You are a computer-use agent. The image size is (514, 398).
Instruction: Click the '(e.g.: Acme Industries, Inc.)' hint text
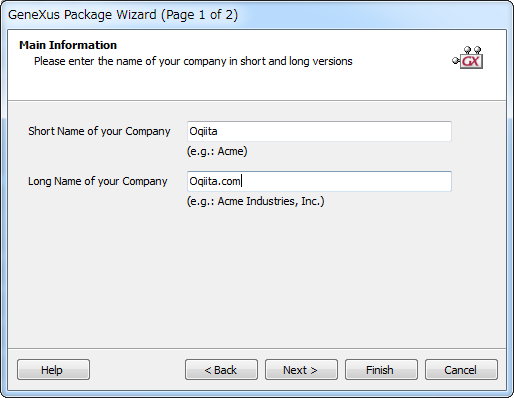255,201
